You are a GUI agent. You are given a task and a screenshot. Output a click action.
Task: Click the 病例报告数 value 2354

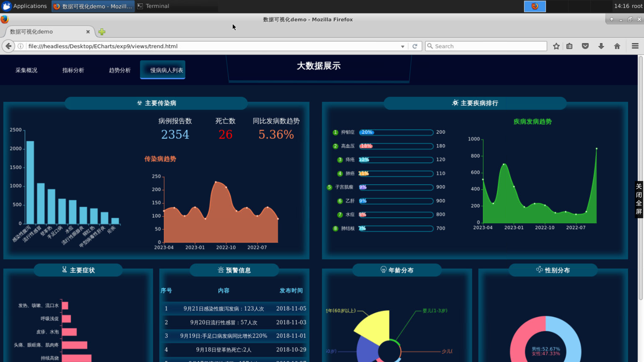pyautogui.click(x=175, y=134)
